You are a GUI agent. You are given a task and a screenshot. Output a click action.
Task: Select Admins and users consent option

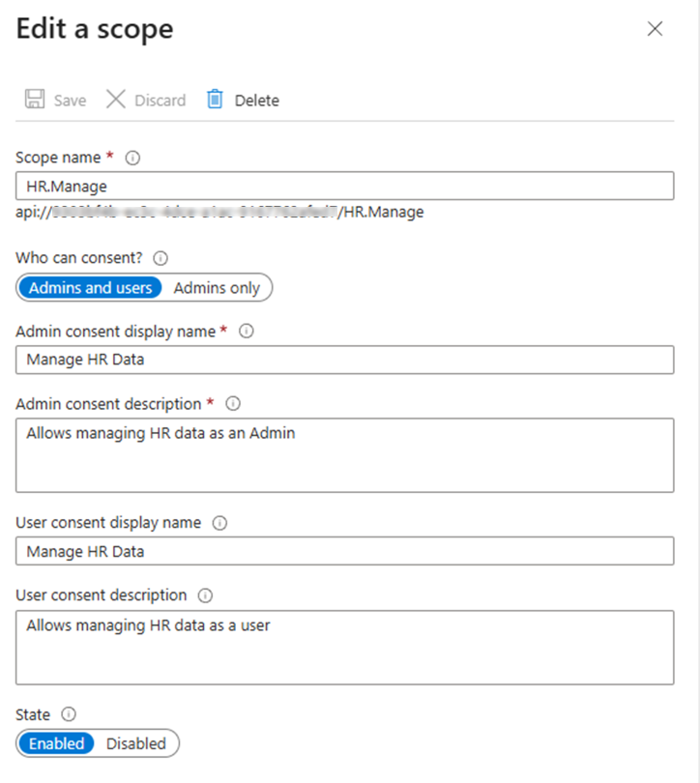pyautogui.click(x=89, y=287)
